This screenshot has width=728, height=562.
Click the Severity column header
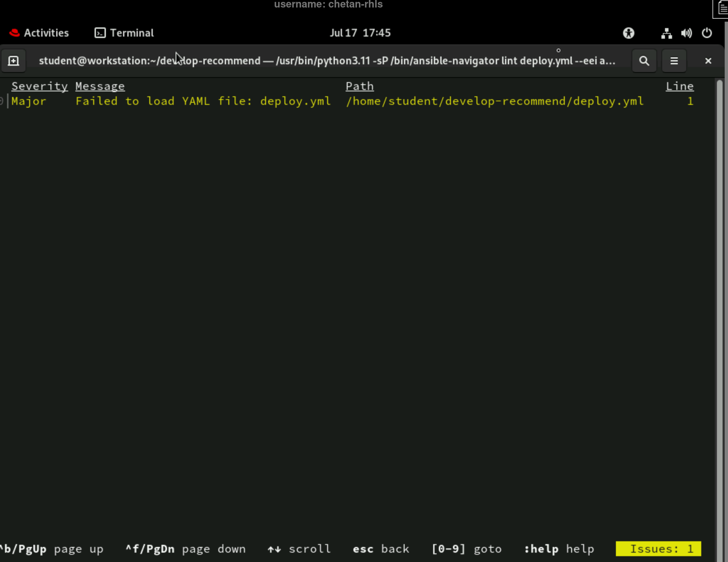[39, 86]
